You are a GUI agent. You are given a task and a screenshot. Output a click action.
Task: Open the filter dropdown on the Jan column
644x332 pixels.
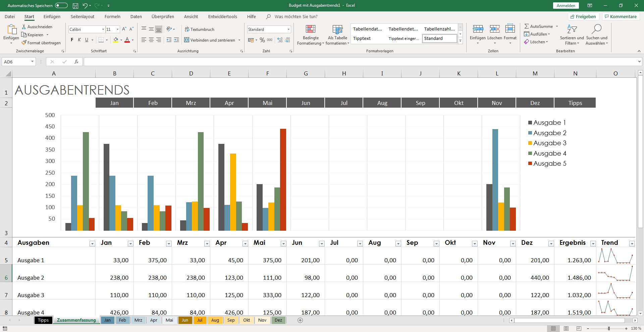point(130,243)
